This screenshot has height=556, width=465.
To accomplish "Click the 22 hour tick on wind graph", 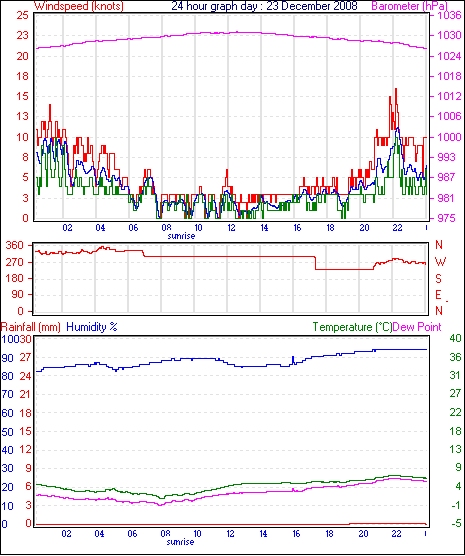I will [397, 228].
